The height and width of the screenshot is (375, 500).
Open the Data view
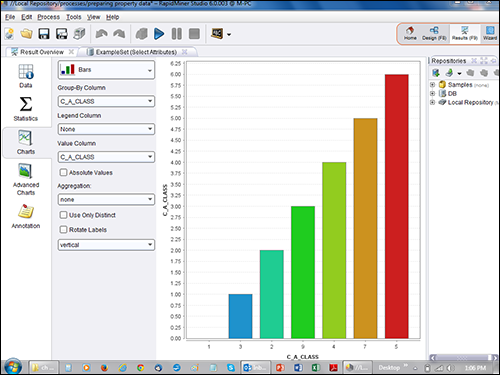point(26,76)
